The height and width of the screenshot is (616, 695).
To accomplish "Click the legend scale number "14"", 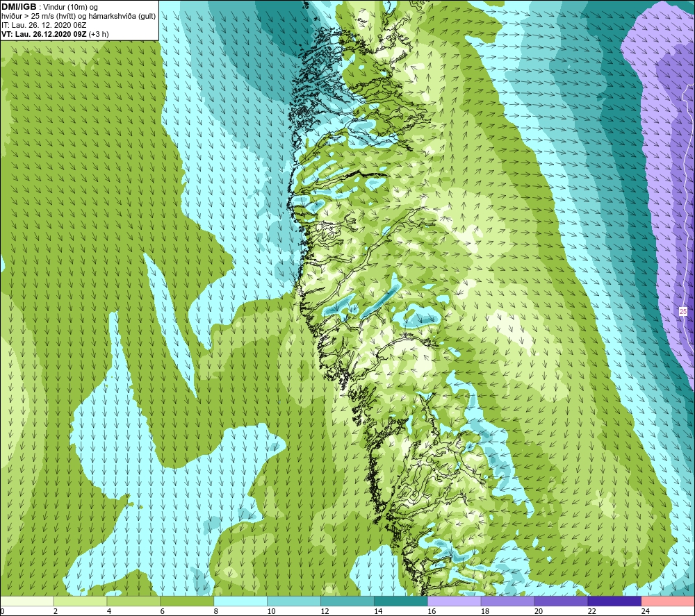I will click(x=378, y=611).
